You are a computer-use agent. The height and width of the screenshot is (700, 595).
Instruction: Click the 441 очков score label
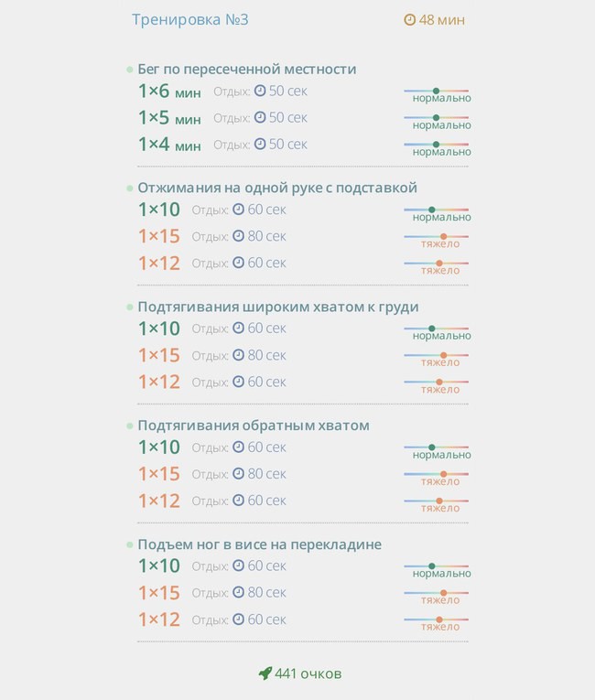308,673
